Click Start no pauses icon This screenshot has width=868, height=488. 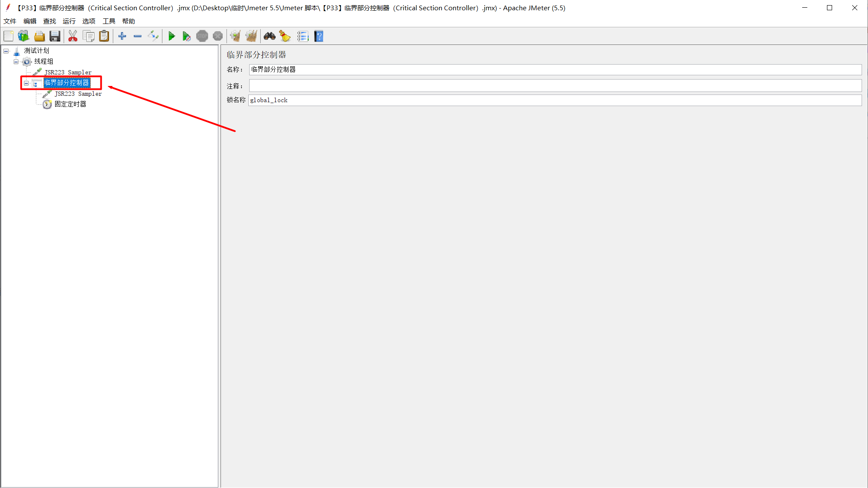[x=186, y=36]
